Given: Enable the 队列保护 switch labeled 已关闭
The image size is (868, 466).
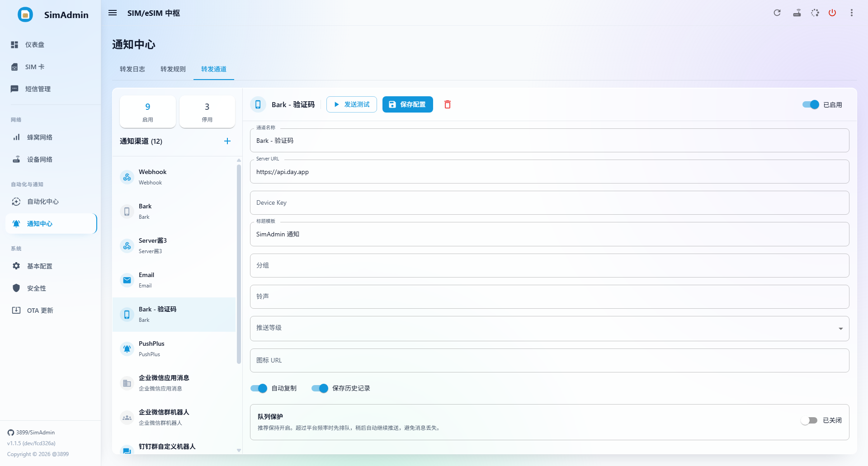Looking at the screenshot, I should click(x=809, y=420).
